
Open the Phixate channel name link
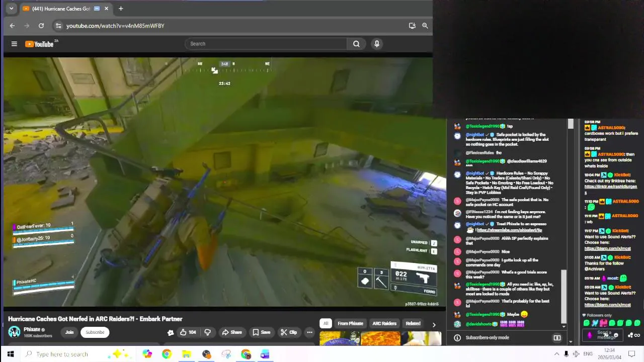click(x=32, y=329)
